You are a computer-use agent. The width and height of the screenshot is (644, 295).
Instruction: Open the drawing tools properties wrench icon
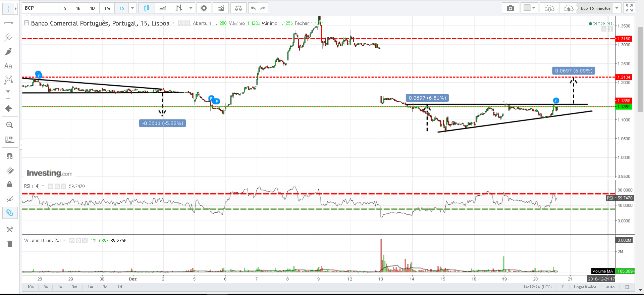click(x=10, y=229)
